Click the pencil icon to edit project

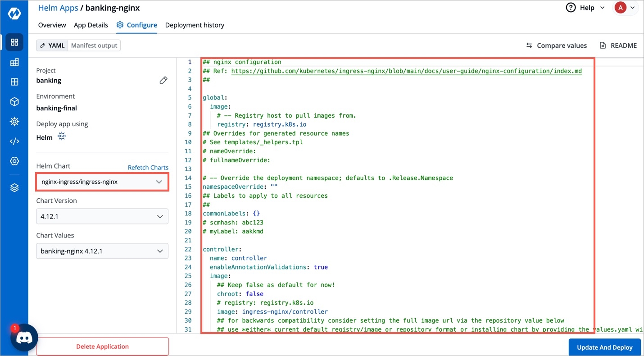(x=163, y=80)
